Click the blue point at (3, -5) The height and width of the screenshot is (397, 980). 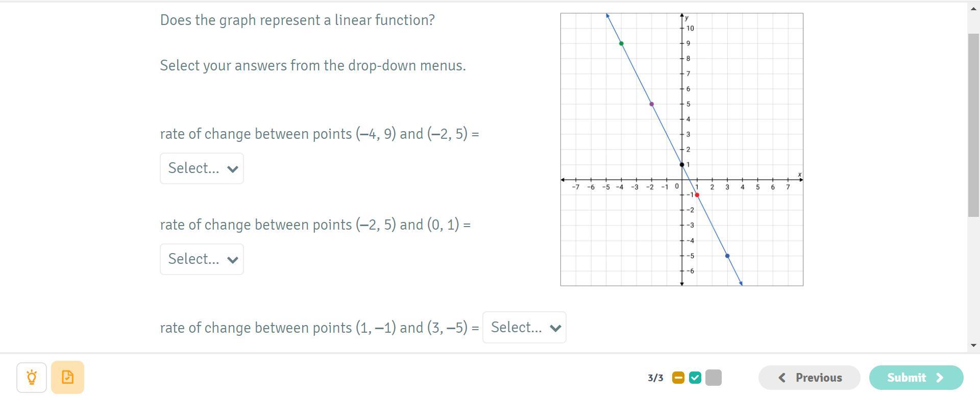pyautogui.click(x=727, y=256)
